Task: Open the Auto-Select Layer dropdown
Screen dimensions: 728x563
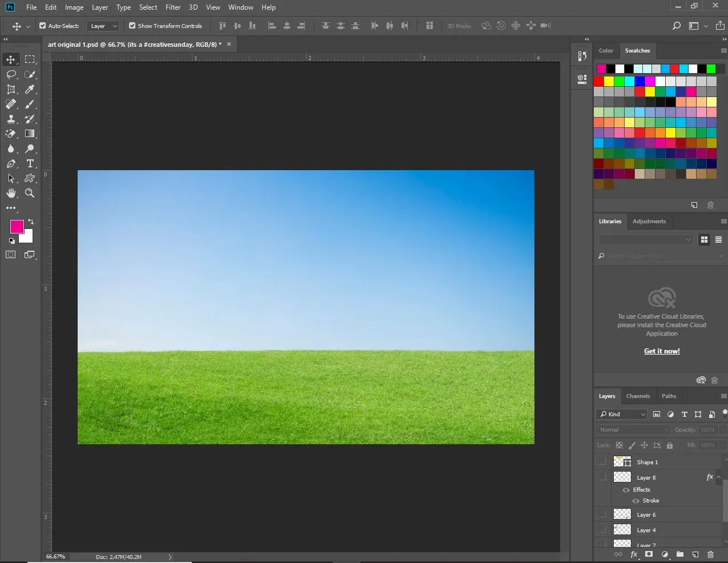Action: [x=103, y=26]
